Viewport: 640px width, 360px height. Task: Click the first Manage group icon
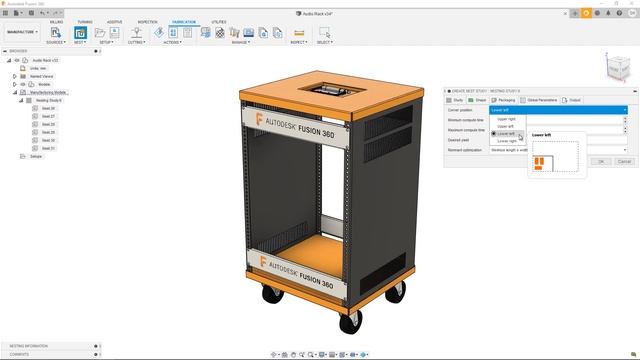point(206,32)
